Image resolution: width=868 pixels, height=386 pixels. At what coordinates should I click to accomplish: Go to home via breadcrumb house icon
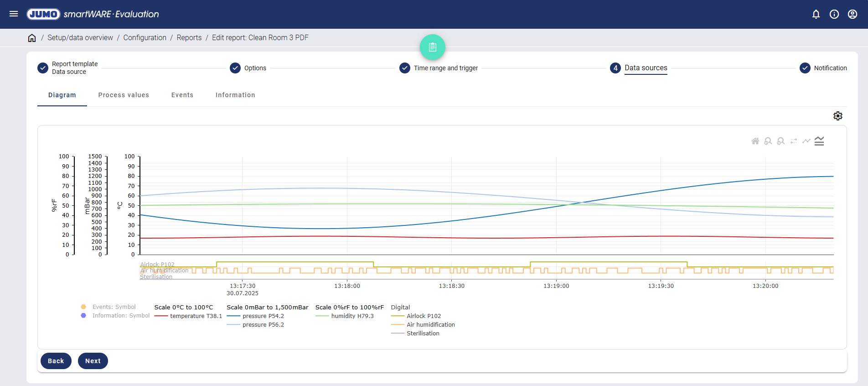(32, 38)
